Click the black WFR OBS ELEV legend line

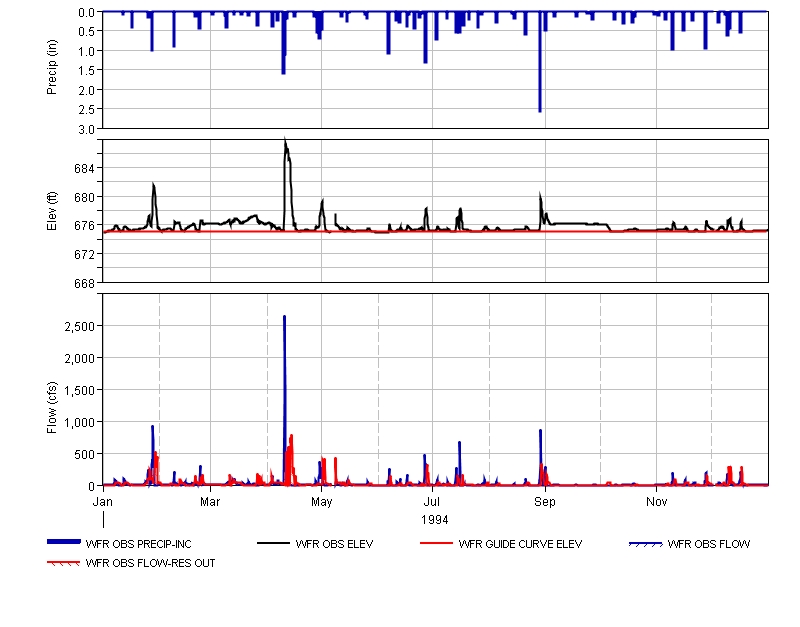pyautogui.click(x=275, y=544)
